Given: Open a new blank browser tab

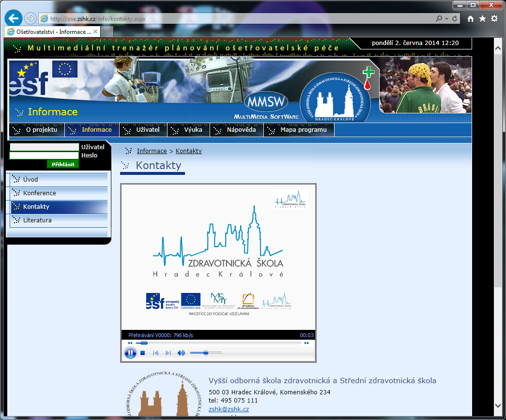Looking at the screenshot, I should tap(107, 31).
